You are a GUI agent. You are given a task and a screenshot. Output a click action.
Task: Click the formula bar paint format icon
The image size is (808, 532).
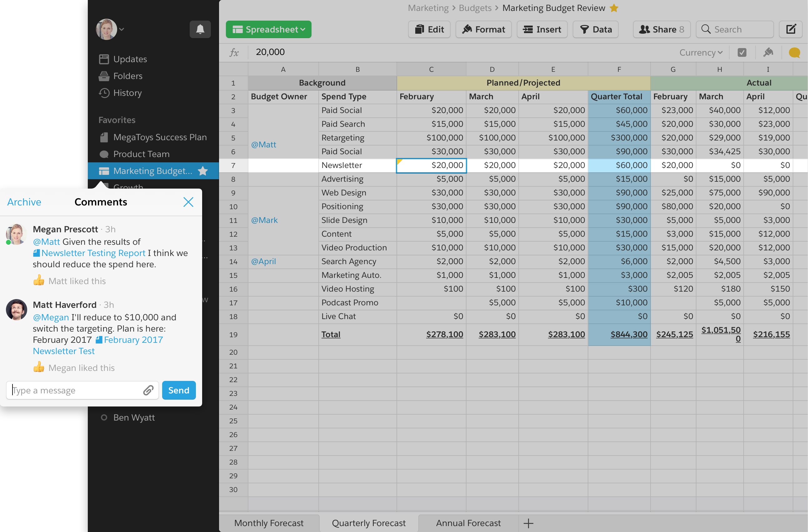click(x=768, y=52)
